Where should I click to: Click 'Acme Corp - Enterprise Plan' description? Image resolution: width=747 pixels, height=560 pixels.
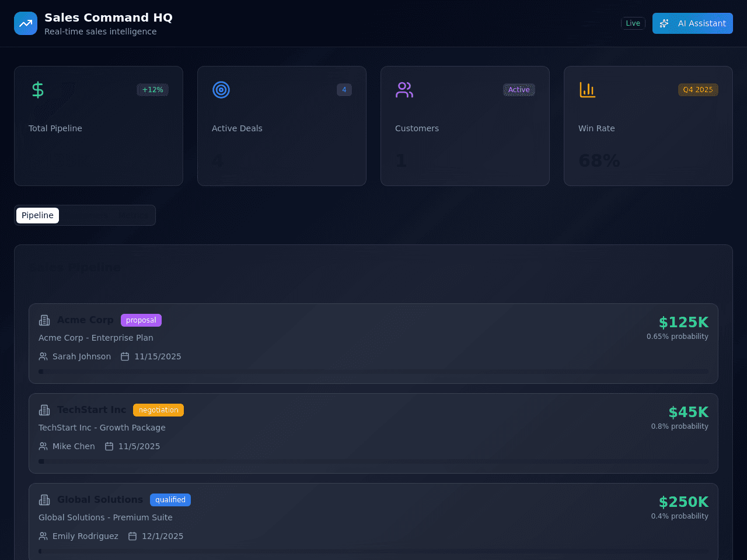tap(96, 338)
